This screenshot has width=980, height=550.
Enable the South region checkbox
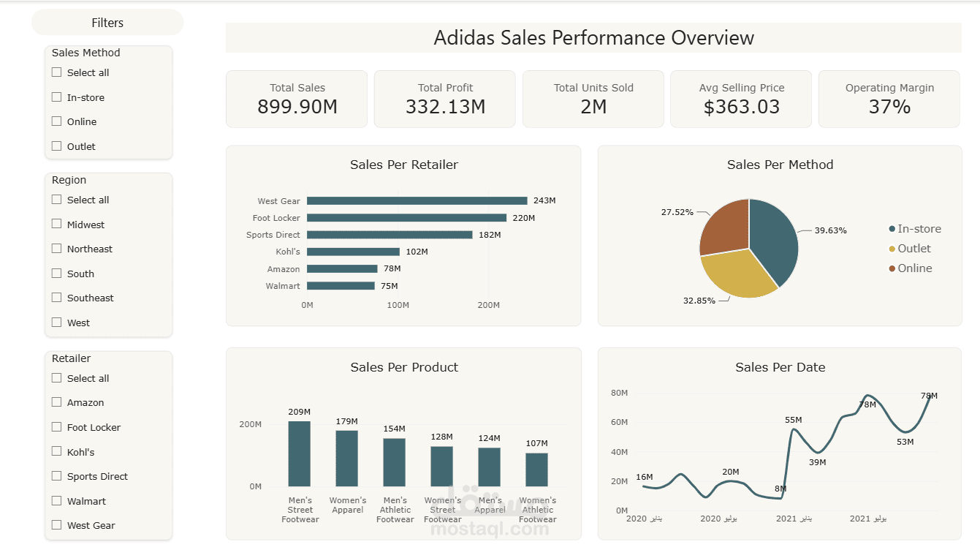click(56, 274)
